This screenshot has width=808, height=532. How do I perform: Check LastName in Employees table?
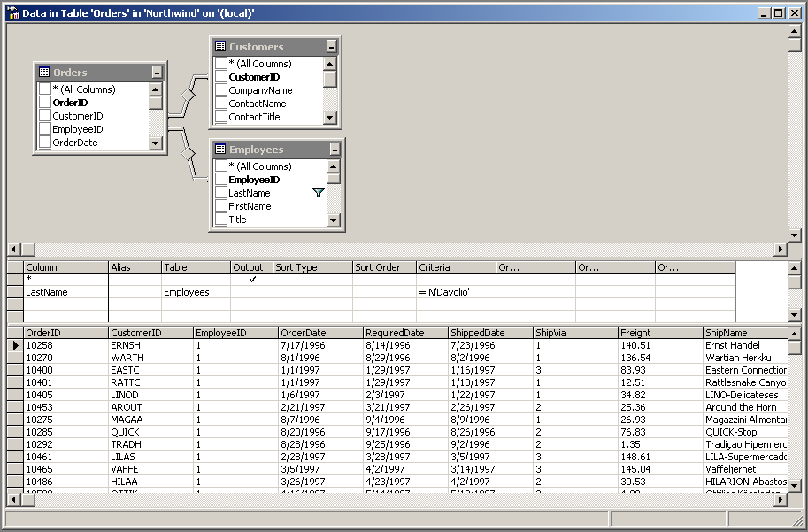[220, 193]
